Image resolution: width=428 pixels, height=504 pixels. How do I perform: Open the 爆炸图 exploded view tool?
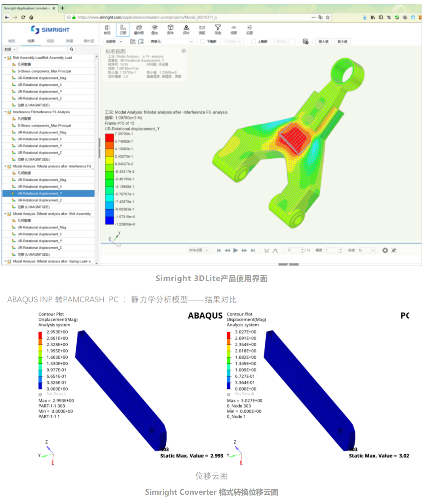[139, 30]
